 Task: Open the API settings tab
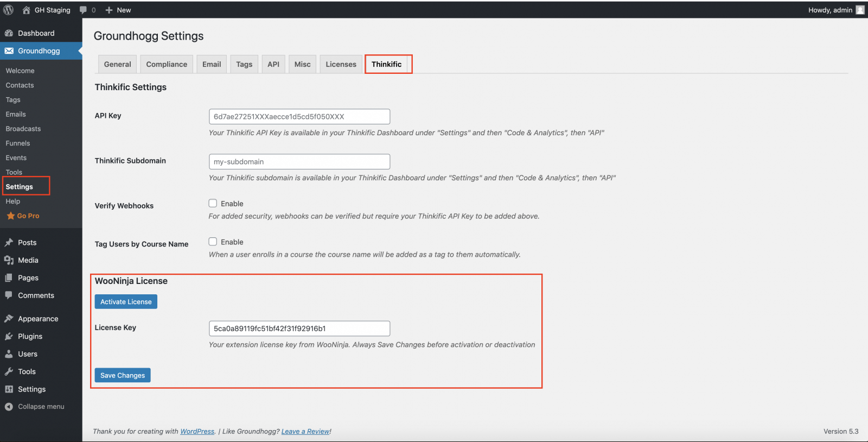click(273, 64)
